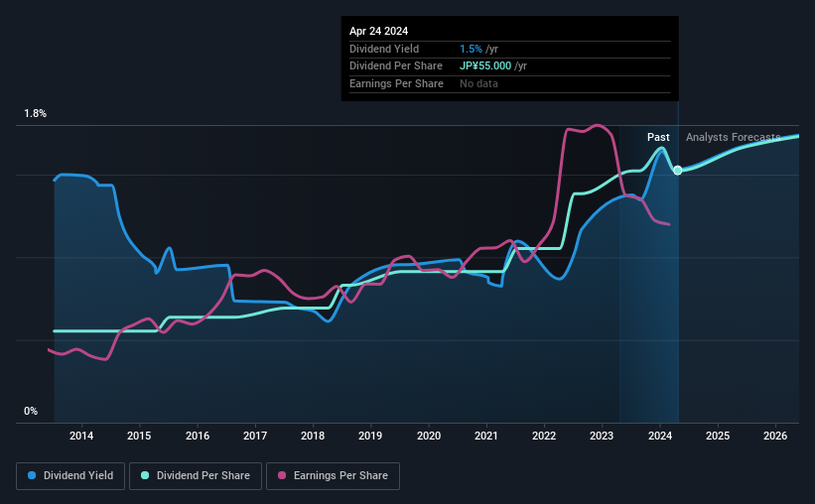Image resolution: width=815 pixels, height=504 pixels.
Task: Click the Past label on chart
Action: pos(658,137)
